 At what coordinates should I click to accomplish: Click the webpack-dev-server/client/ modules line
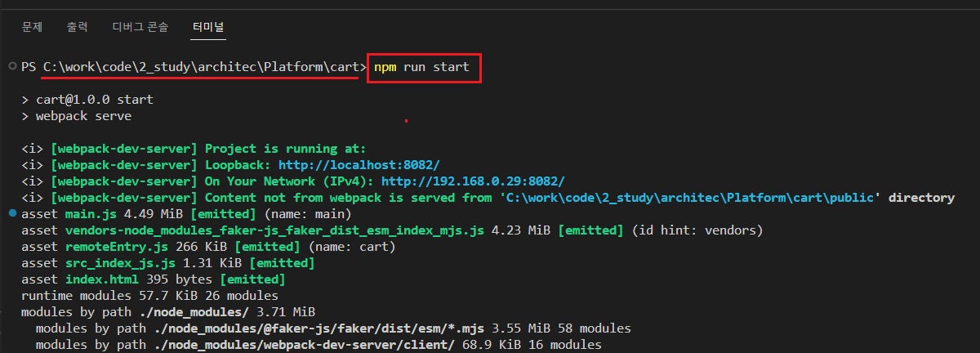point(318,345)
